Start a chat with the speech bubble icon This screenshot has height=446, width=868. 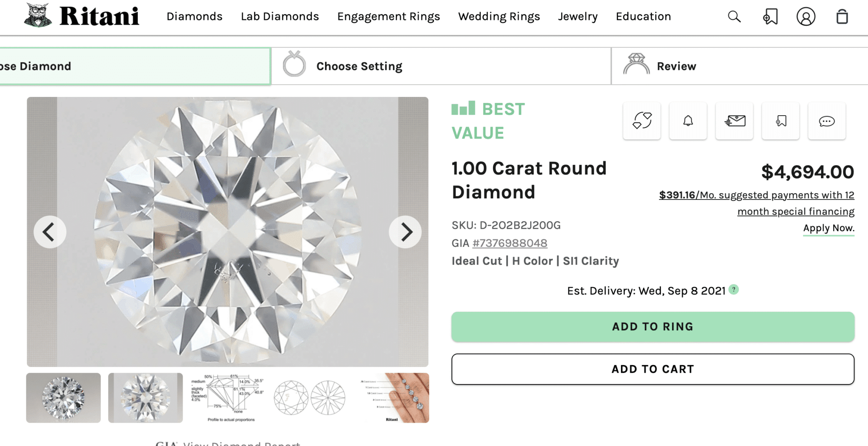[826, 121]
